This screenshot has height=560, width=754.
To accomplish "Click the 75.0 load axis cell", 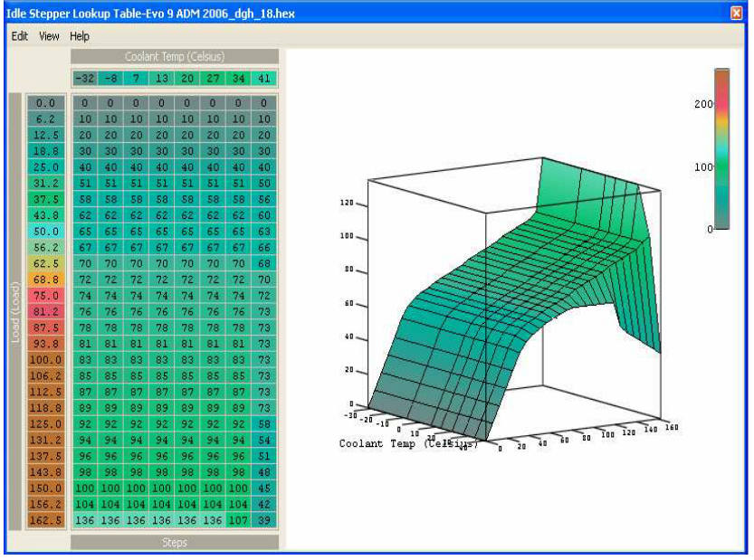I will 46,295.
